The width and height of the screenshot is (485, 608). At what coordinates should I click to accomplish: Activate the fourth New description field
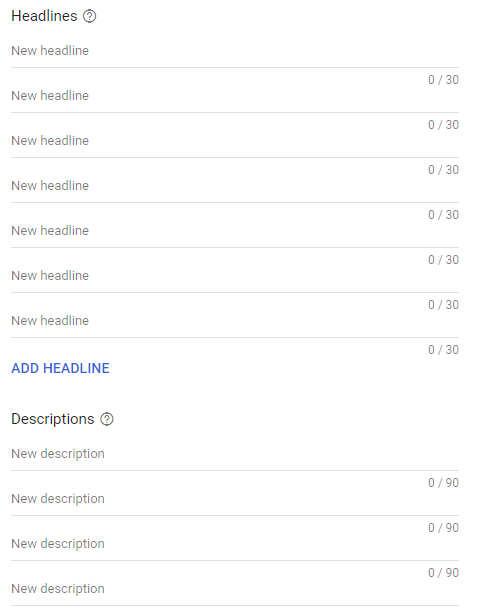[235, 589]
